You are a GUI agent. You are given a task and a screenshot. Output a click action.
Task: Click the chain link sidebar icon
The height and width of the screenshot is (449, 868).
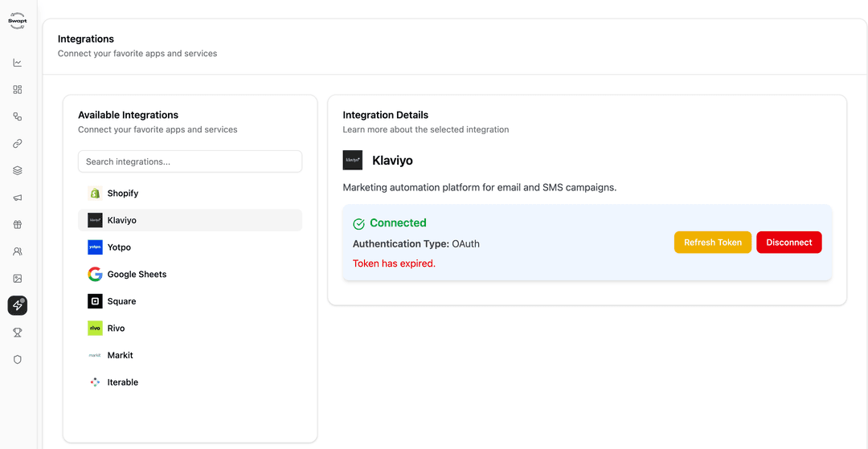click(18, 144)
